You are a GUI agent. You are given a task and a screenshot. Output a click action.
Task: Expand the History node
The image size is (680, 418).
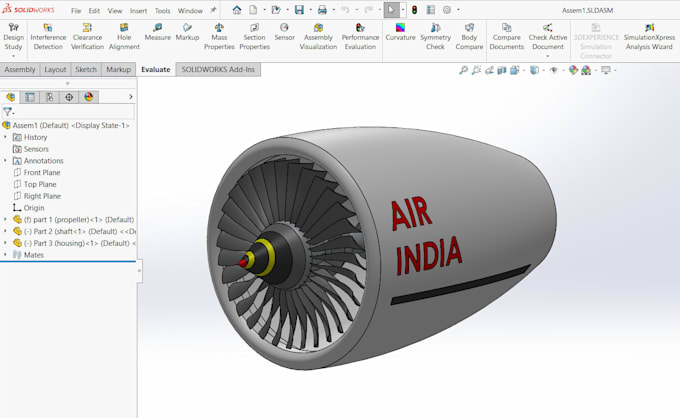point(5,137)
